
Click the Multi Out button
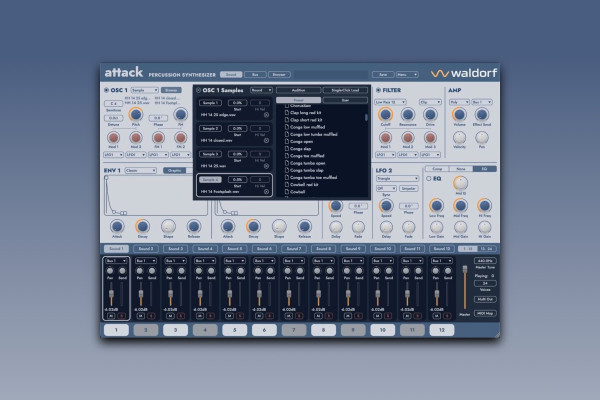[485, 299]
